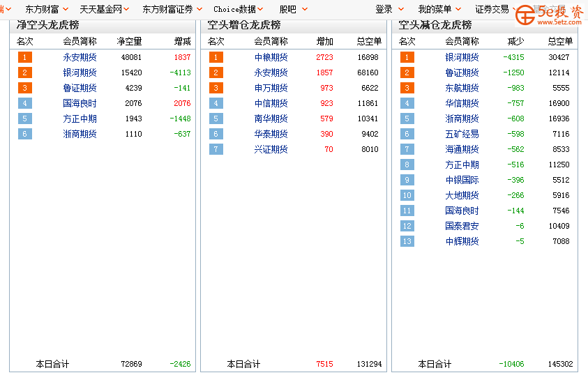Click 海通期货 member link
The image size is (588, 382).
pyautogui.click(x=462, y=150)
